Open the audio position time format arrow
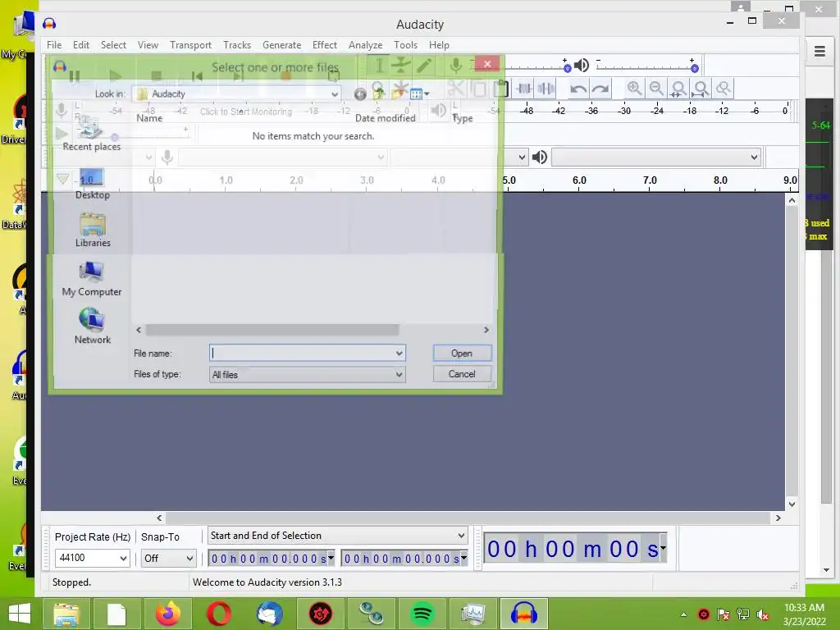Image resolution: width=840 pixels, height=630 pixels. (x=663, y=547)
